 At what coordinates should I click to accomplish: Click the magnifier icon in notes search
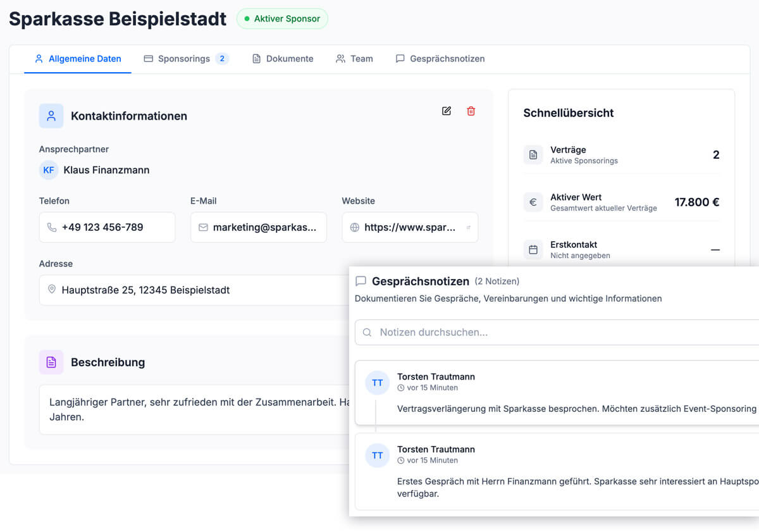click(x=367, y=332)
